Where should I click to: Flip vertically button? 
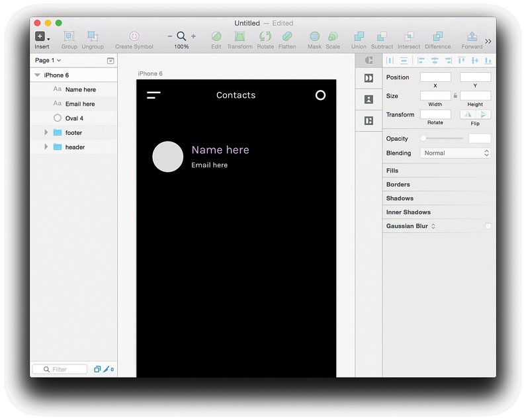point(483,114)
